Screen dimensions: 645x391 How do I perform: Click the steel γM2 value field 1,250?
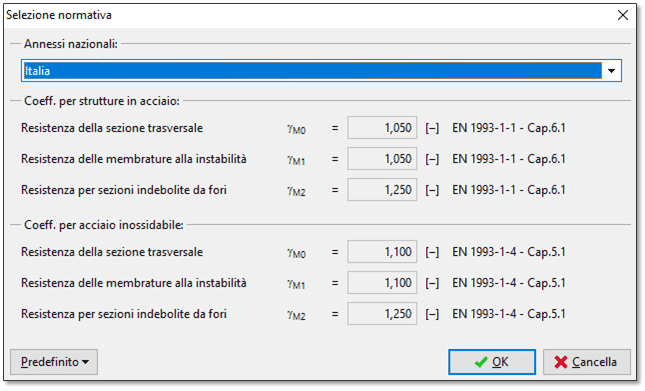[x=382, y=190]
